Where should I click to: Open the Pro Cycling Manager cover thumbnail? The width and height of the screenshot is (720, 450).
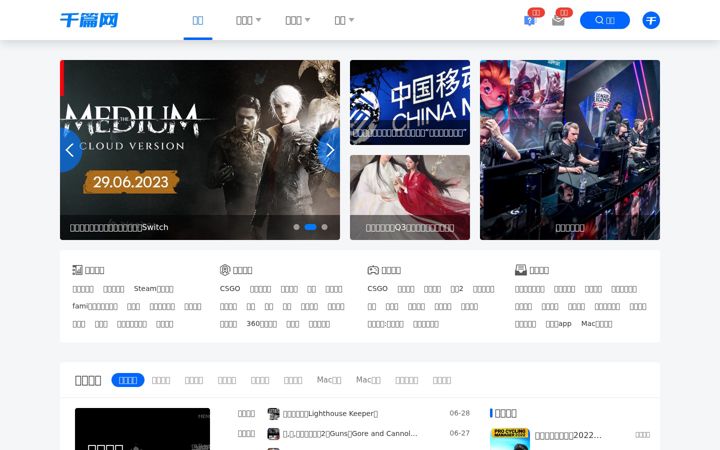click(x=510, y=439)
